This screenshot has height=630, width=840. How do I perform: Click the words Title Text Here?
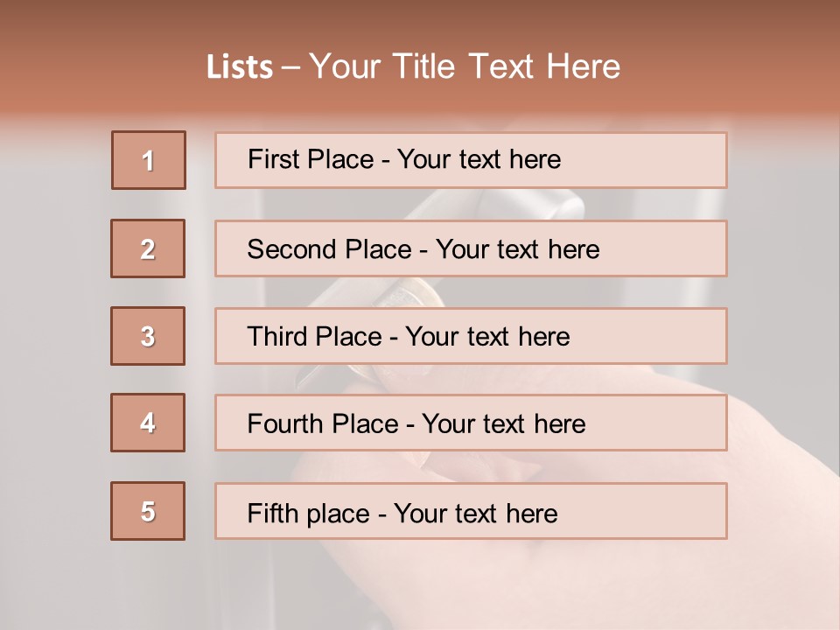[x=507, y=66]
